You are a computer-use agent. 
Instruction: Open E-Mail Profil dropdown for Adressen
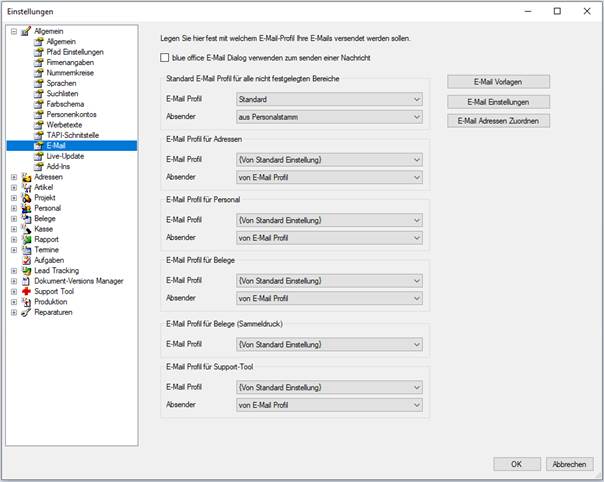[329, 160]
